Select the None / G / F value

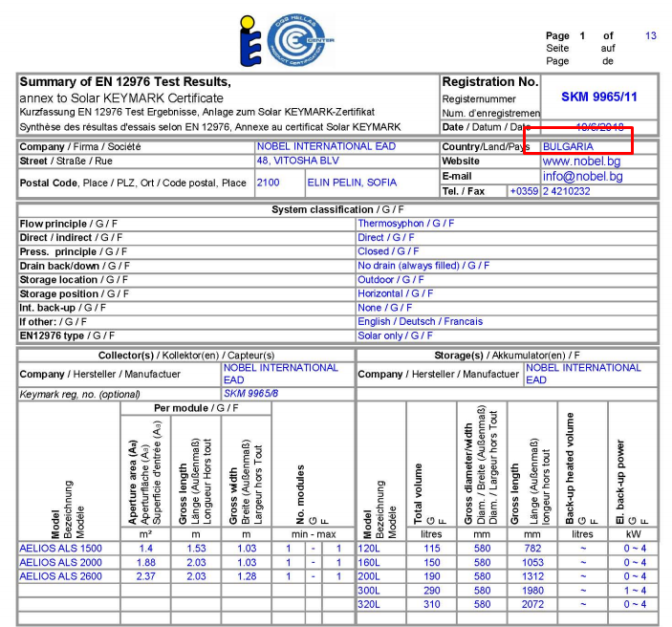(385, 308)
